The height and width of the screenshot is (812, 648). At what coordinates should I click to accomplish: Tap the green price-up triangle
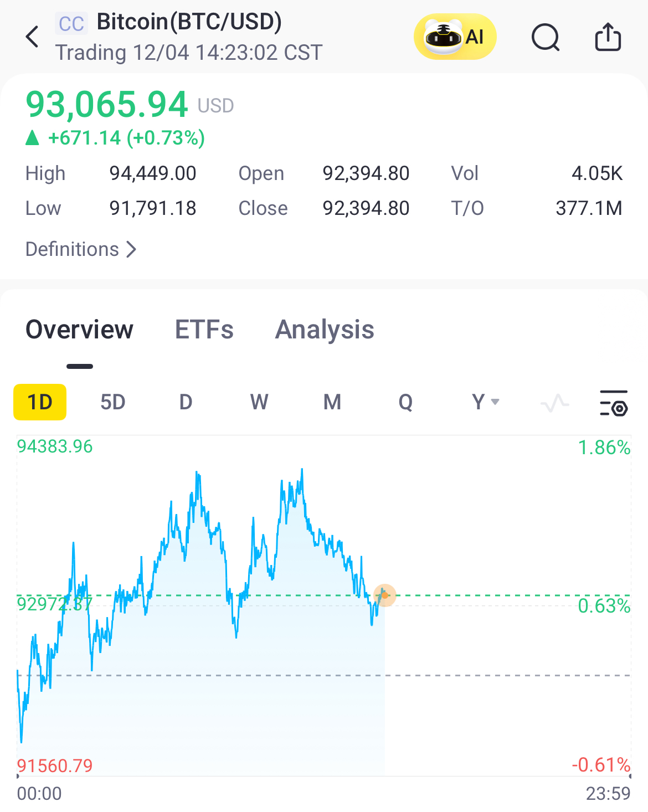pyautogui.click(x=33, y=137)
